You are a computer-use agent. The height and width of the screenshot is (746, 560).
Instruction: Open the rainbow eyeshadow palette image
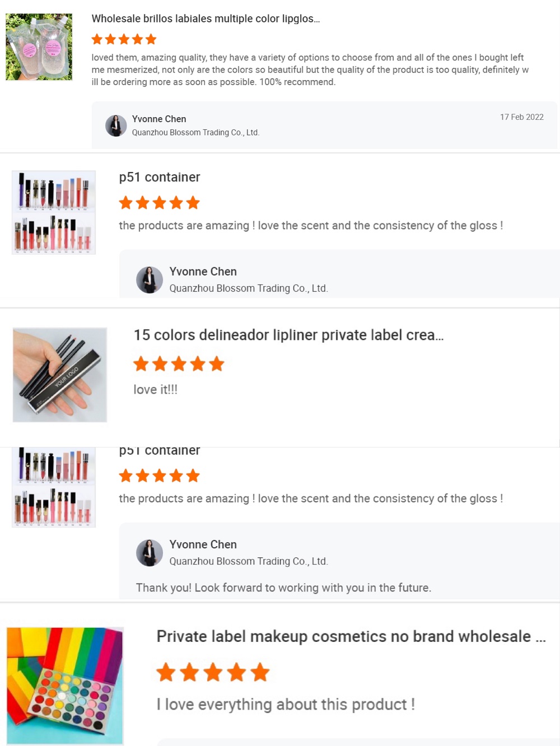[x=65, y=685]
